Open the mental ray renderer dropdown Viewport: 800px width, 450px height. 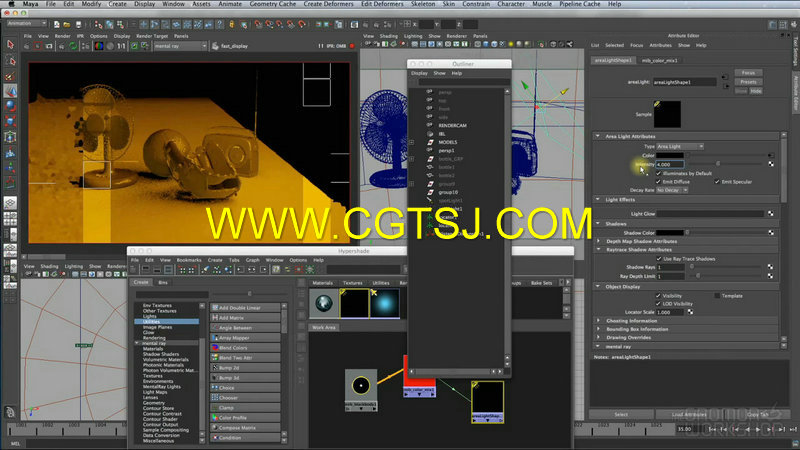[x=180, y=46]
